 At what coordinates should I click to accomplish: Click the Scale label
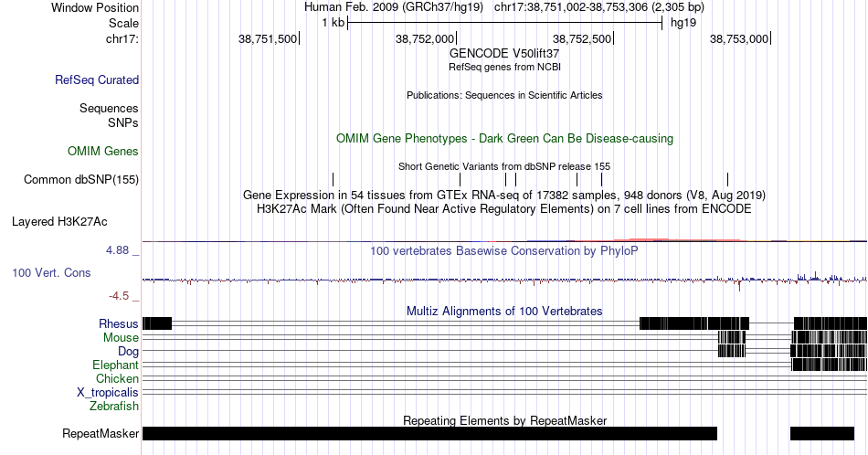(x=123, y=23)
